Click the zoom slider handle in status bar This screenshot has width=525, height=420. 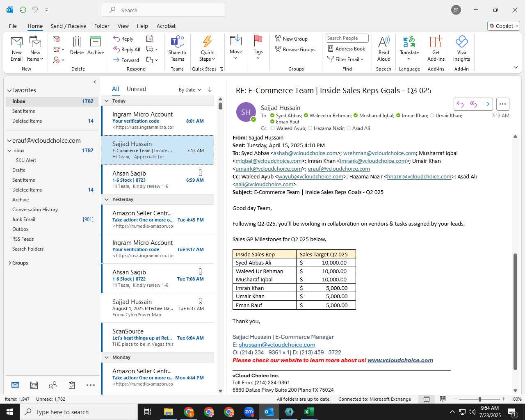coord(479,399)
